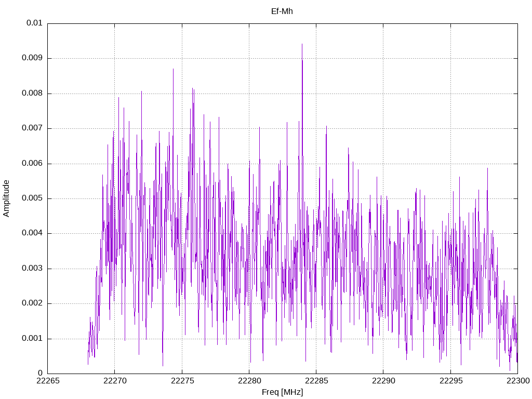Click the x-axis tick label 22295
The image size is (532, 399).
[450, 381]
